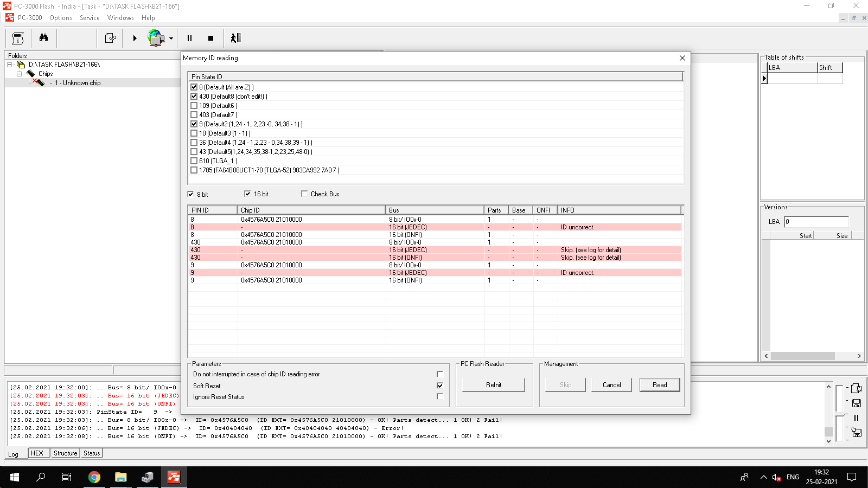Click the binoculars search icon
868x488 pixels.
coord(43,38)
